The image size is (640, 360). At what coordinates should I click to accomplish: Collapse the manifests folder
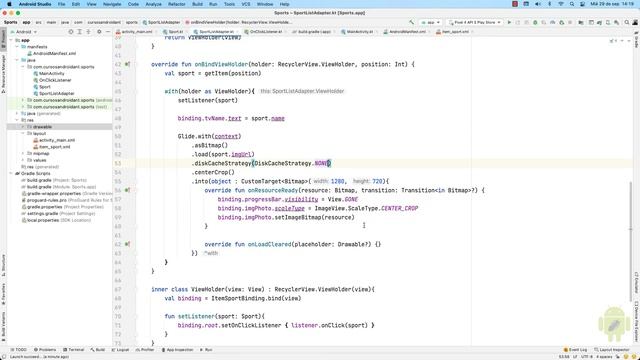17,47
